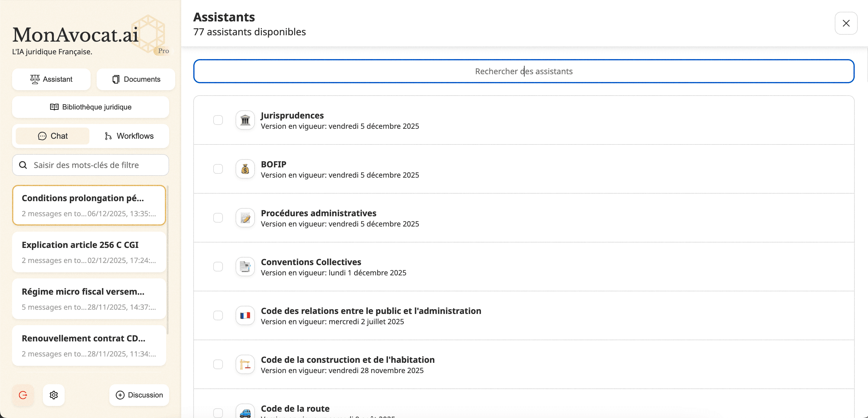Select the Code de la construction checkbox
This screenshot has width=868, height=418.
point(218,364)
